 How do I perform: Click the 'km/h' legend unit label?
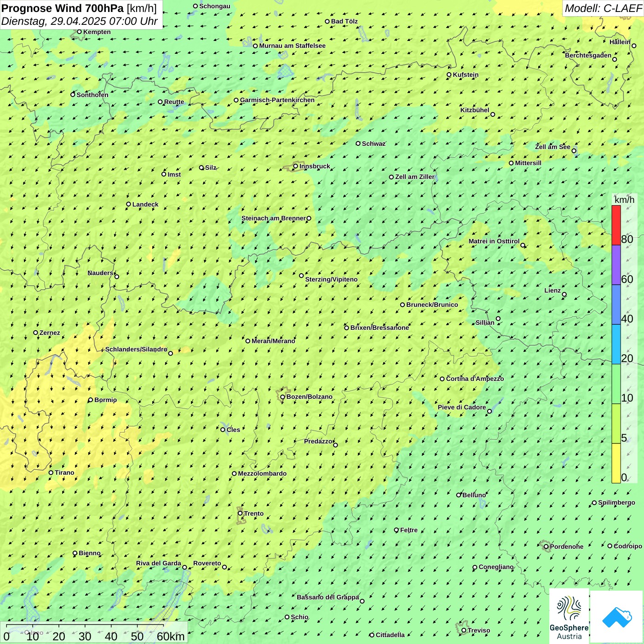click(624, 200)
